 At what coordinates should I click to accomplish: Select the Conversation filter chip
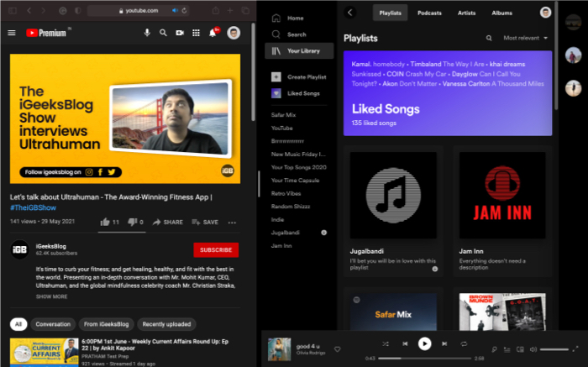53,324
